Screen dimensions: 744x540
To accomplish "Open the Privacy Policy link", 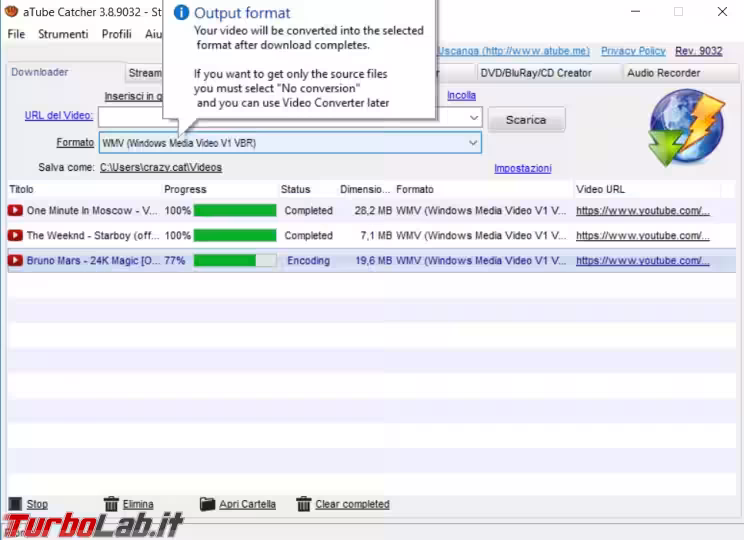I will 633,51.
